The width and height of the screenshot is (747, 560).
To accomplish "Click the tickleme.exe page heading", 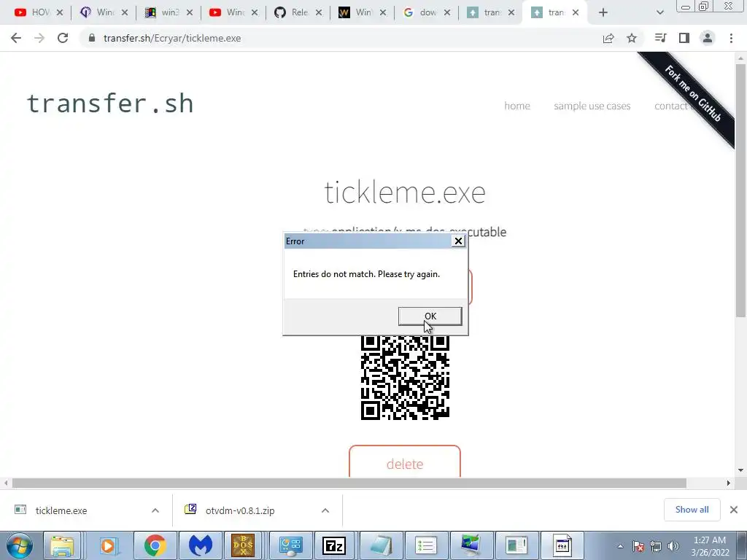I will pyautogui.click(x=405, y=192).
